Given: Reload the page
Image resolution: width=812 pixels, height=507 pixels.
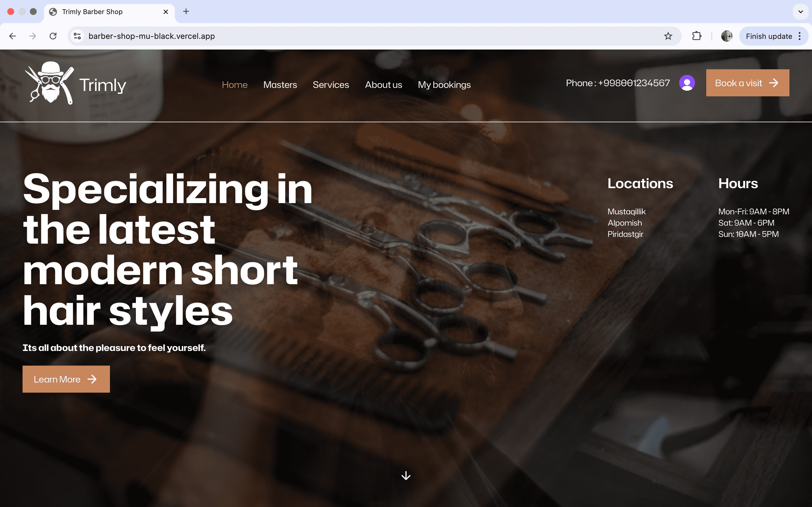Looking at the screenshot, I should click(x=53, y=36).
